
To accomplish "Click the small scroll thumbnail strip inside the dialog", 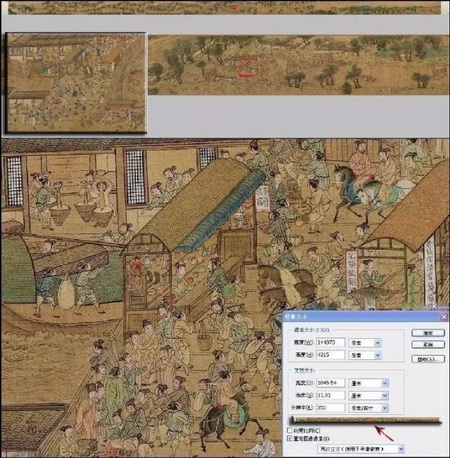I will point(366,420).
